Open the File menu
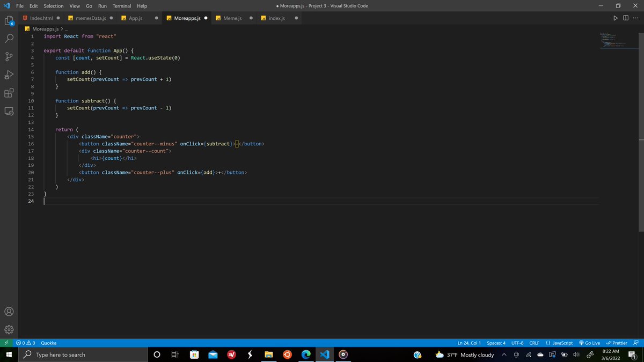The height and width of the screenshot is (362, 644). click(20, 5)
